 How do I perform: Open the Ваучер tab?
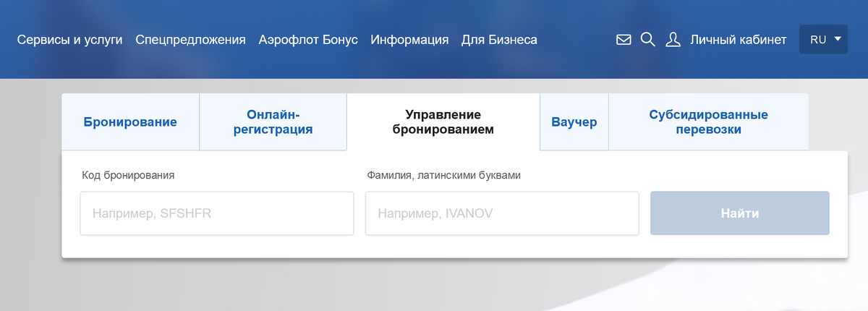tap(574, 122)
